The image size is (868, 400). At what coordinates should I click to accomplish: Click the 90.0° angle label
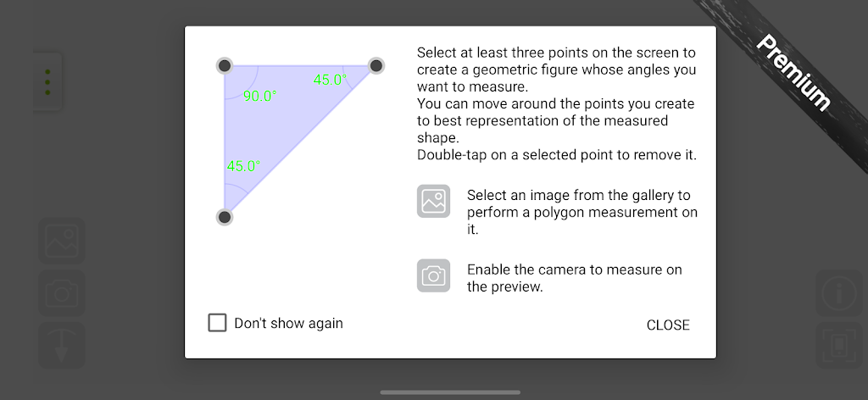(260, 97)
